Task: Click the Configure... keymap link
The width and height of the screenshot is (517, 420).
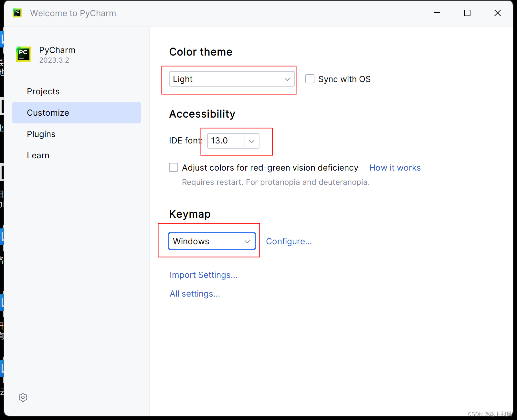Action: pyautogui.click(x=289, y=241)
